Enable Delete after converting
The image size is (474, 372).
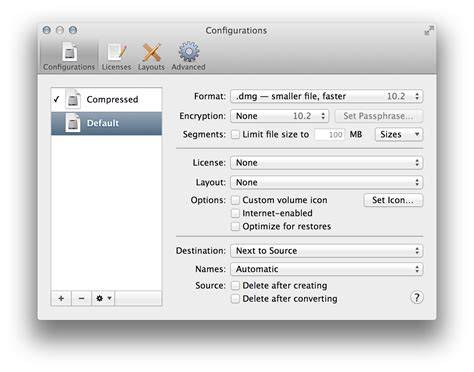pyautogui.click(x=235, y=299)
